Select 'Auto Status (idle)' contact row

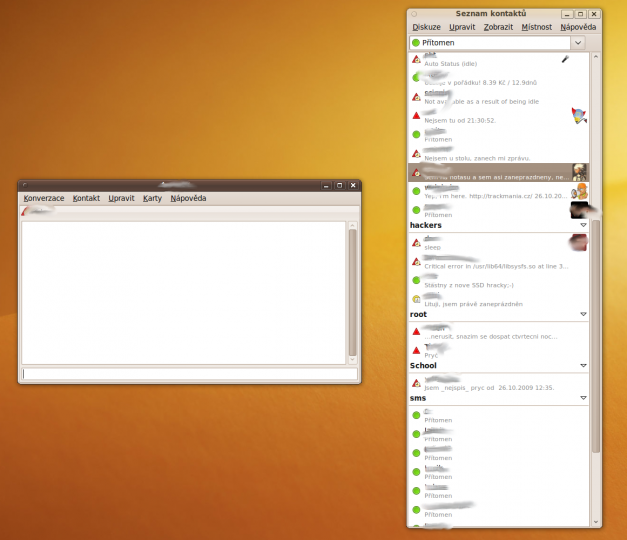point(499,59)
